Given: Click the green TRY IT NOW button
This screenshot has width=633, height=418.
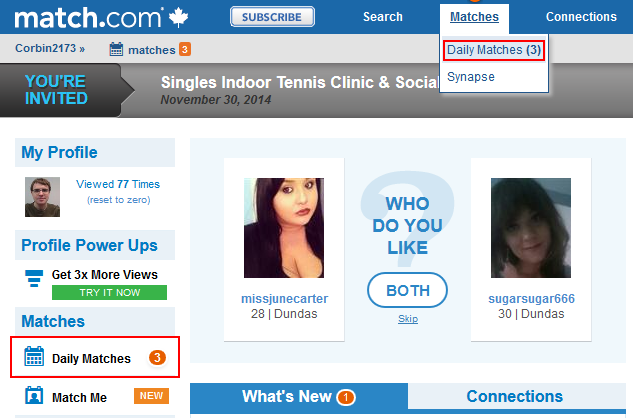Looking at the screenshot, I should click(109, 292).
